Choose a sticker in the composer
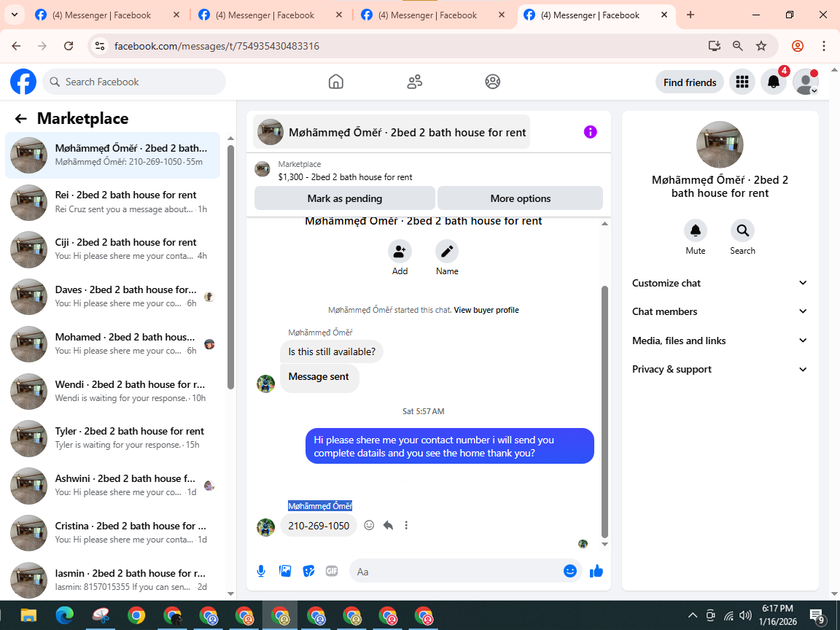Viewport: 840px width, 630px height. coord(308,571)
